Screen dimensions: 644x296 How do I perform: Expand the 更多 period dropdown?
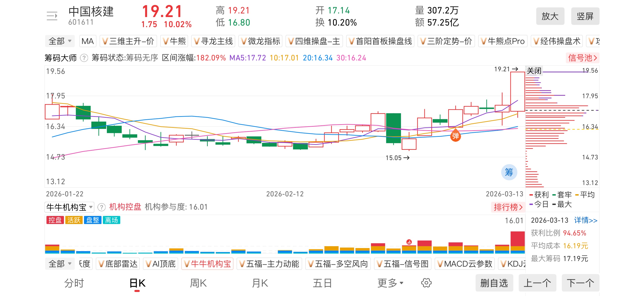tap(390, 283)
